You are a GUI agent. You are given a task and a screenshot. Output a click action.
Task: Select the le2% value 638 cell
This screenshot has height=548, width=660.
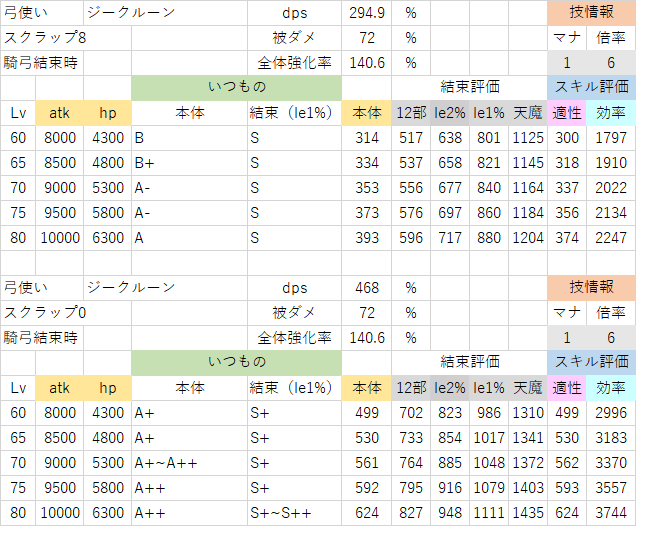(449, 138)
